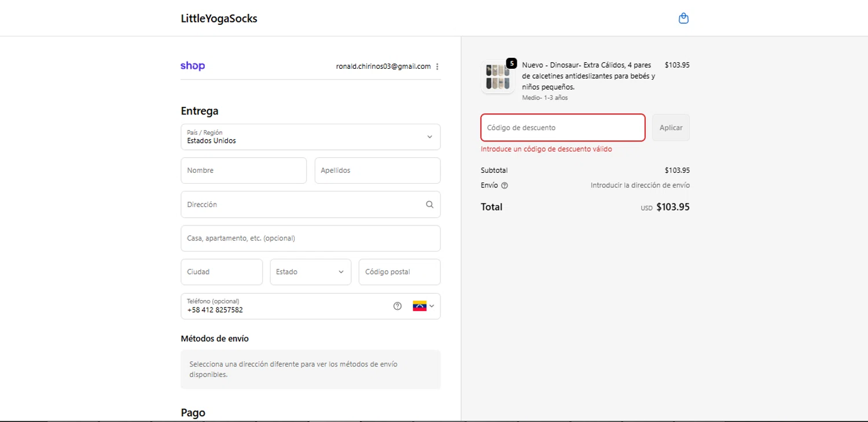Open the Estado dropdown
The image size is (868, 422).
click(x=311, y=272)
